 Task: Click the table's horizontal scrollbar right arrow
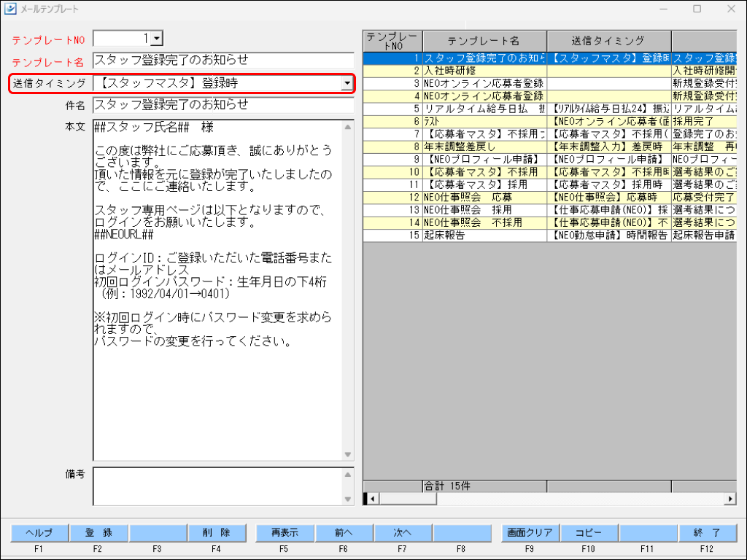[730, 499]
